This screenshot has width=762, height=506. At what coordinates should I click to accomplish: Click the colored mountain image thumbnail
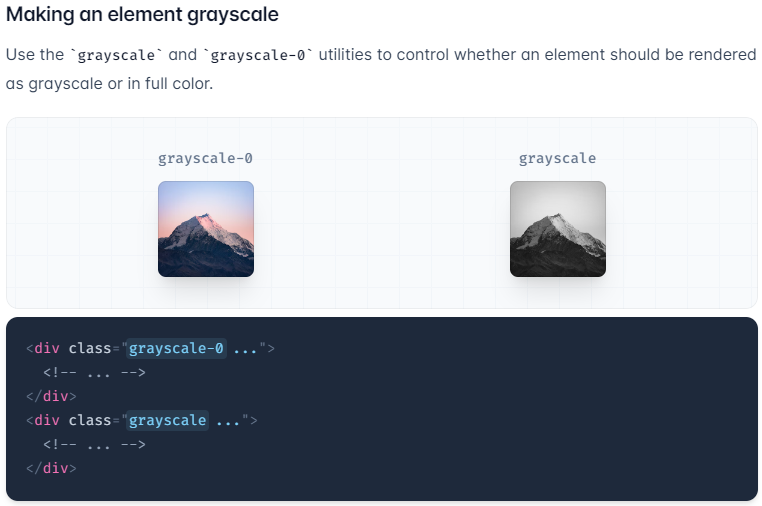pyautogui.click(x=206, y=229)
